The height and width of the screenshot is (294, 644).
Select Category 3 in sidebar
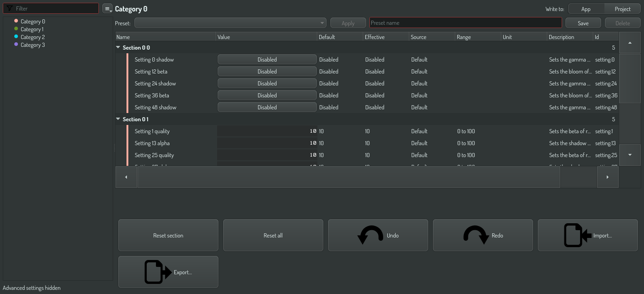click(x=33, y=45)
